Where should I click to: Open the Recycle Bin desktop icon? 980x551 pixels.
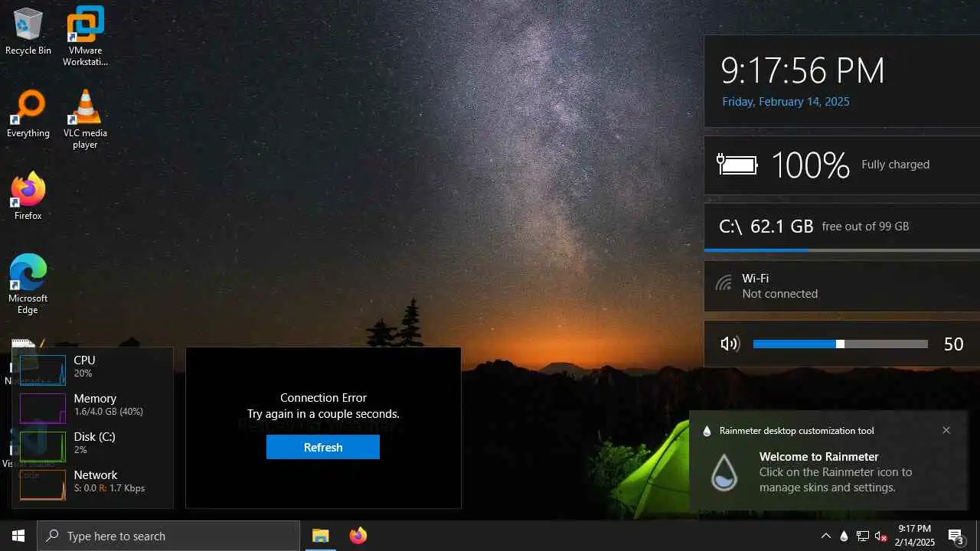(28, 31)
